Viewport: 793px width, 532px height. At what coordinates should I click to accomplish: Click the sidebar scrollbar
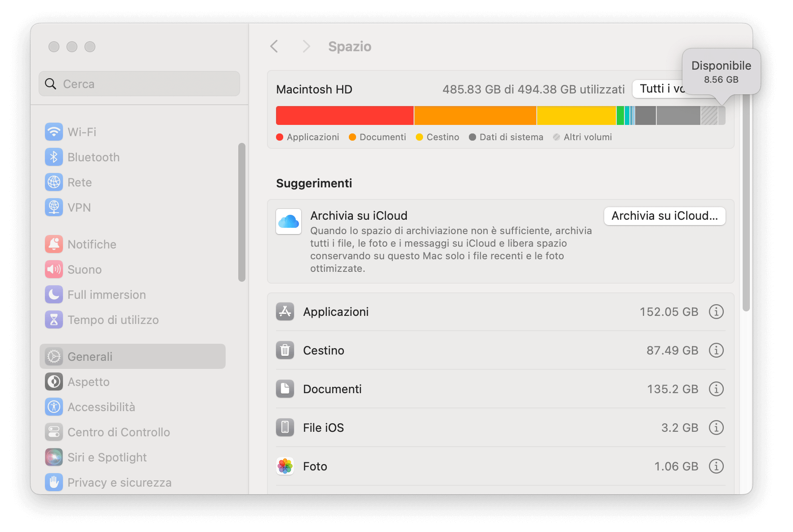242,212
